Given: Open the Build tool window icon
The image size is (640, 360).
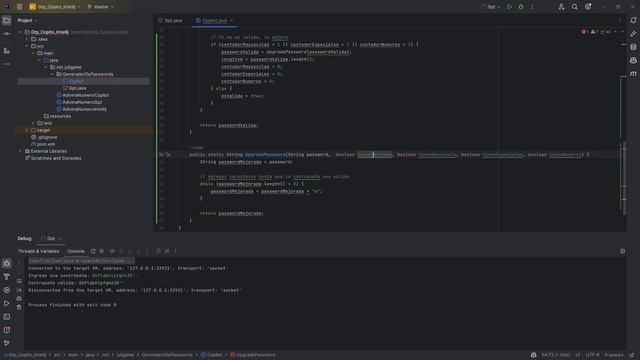Looking at the screenshot, I should 7,277.
